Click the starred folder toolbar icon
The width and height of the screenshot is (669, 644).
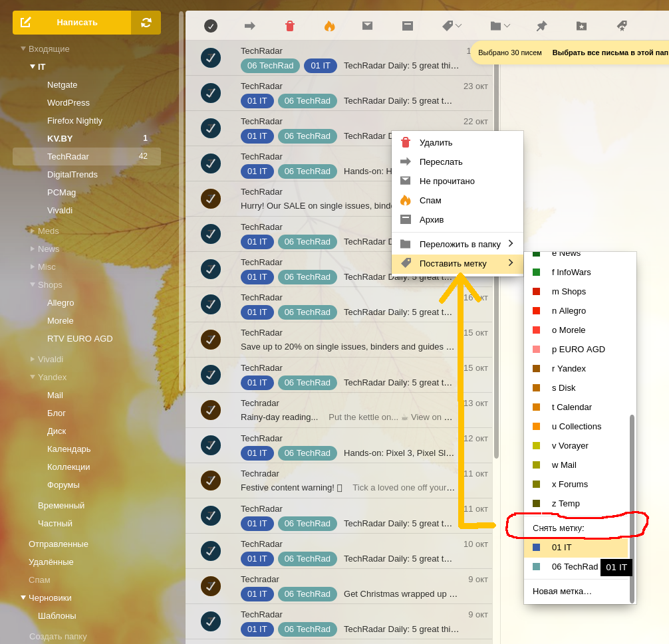[x=581, y=26]
